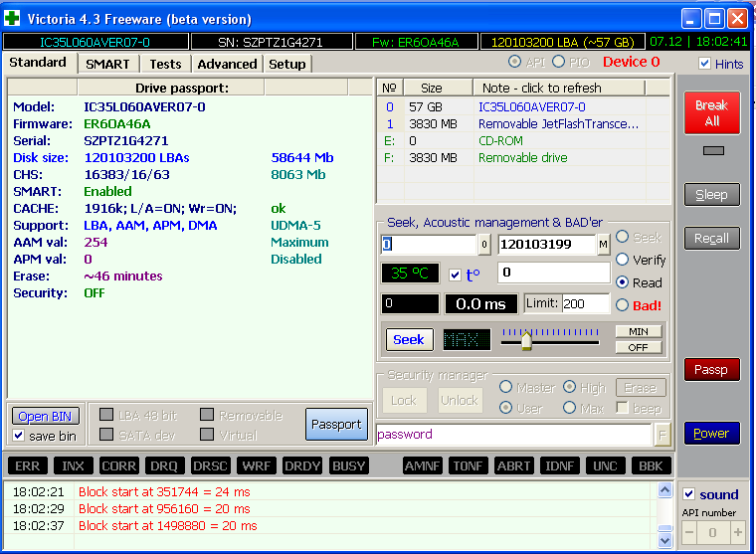Click the red Passp button
Image resolution: width=756 pixels, height=554 pixels.
pos(711,370)
